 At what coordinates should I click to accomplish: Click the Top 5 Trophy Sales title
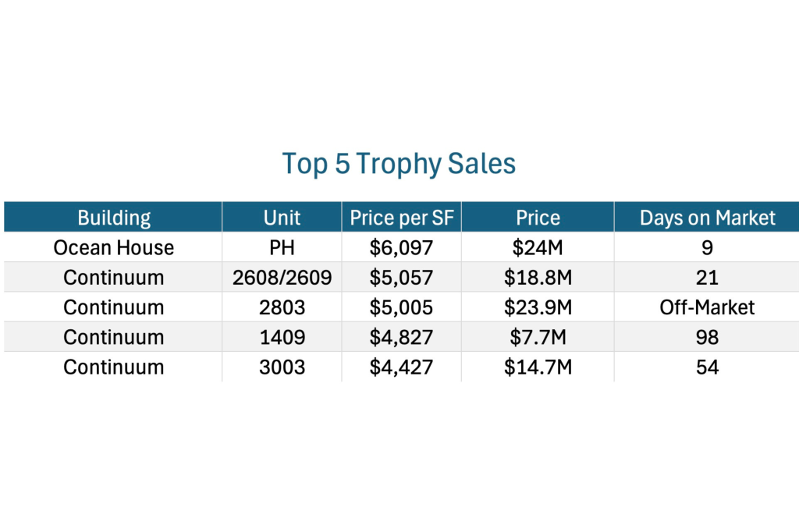pos(399,165)
